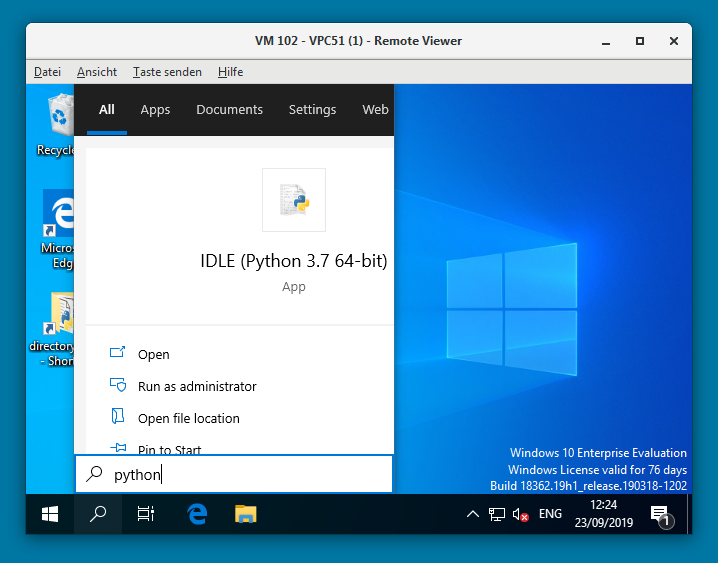718x563 pixels.
Task: Switch to the Apps search tab
Action: click(155, 109)
